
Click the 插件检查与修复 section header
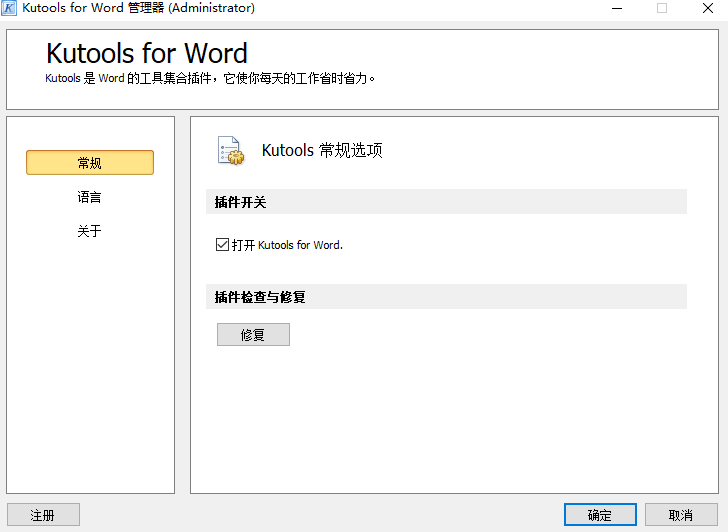(260, 297)
